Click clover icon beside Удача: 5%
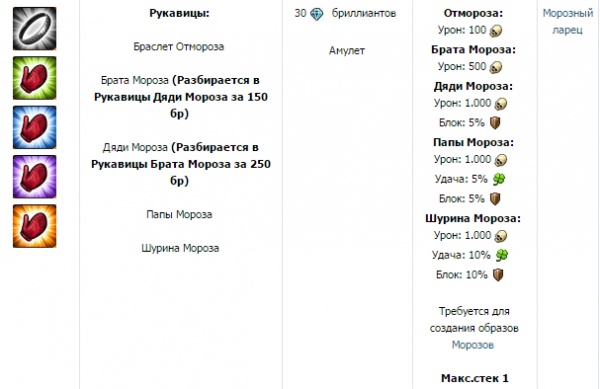The height and width of the screenshot is (389, 600). pyautogui.click(x=499, y=179)
